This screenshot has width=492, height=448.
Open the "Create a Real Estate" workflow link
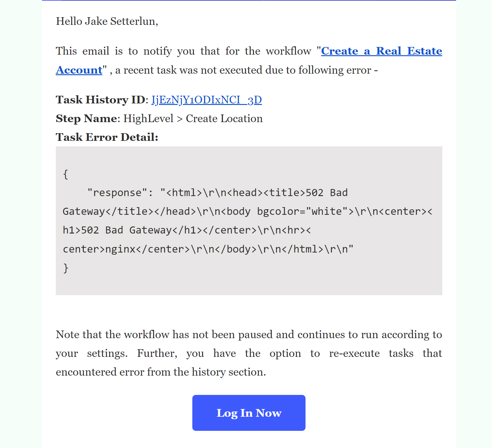(382, 51)
